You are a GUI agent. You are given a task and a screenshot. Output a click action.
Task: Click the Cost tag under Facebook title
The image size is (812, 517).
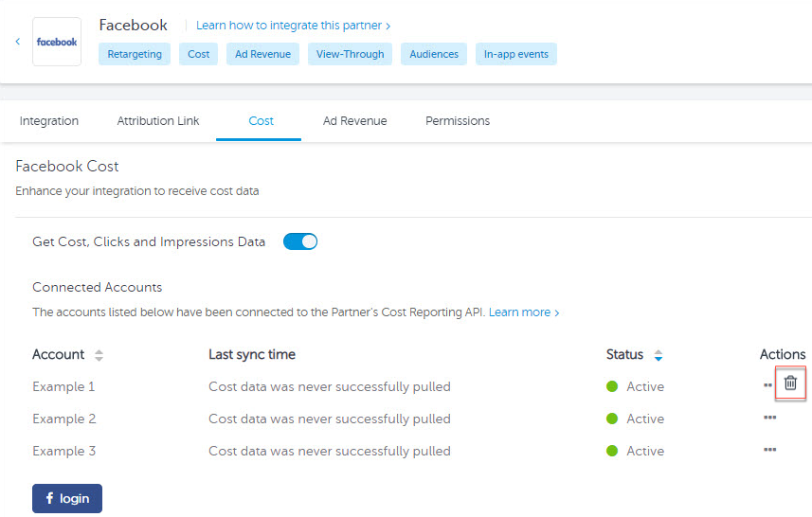click(x=198, y=54)
